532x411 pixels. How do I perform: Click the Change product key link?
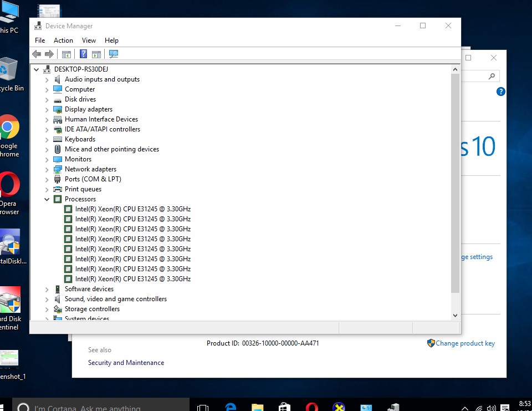click(465, 343)
